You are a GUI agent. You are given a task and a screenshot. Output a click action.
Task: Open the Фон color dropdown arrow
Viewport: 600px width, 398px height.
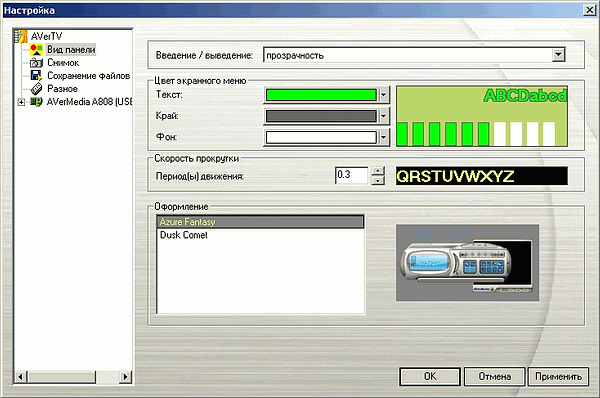point(383,137)
